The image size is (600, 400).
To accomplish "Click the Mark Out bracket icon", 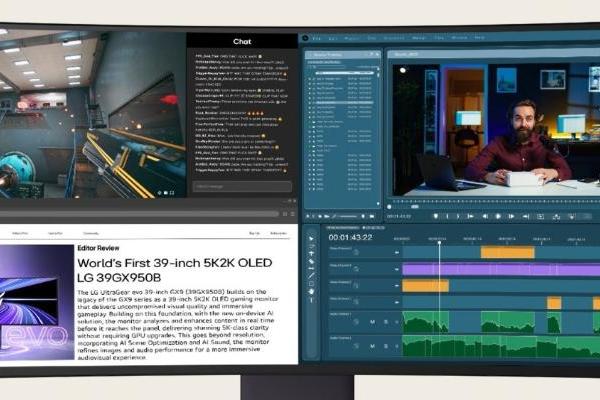I will coord(458,216).
